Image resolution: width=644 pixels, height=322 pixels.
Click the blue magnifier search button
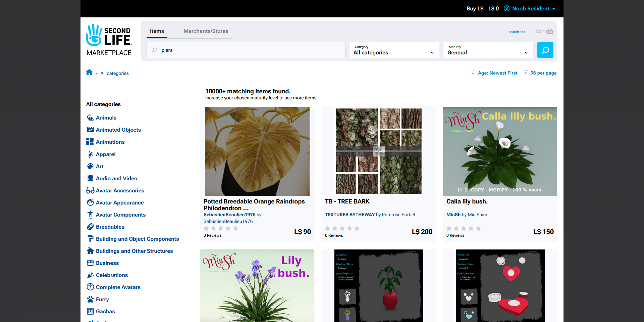click(545, 50)
